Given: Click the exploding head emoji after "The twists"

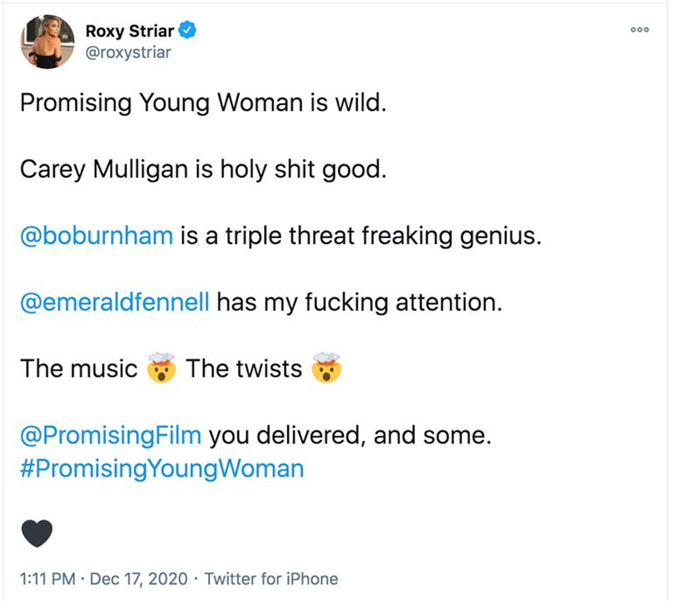Looking at the screenshot, I should tap(326, 368).
